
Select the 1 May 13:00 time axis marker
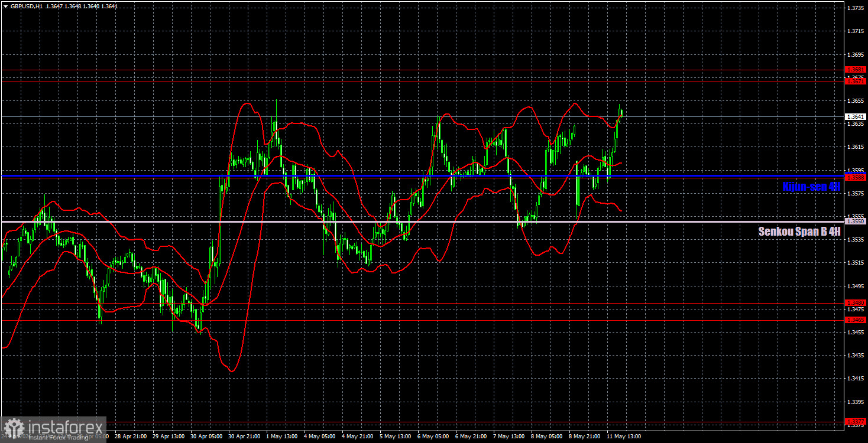pyautogui.click(x=281, y=437)
